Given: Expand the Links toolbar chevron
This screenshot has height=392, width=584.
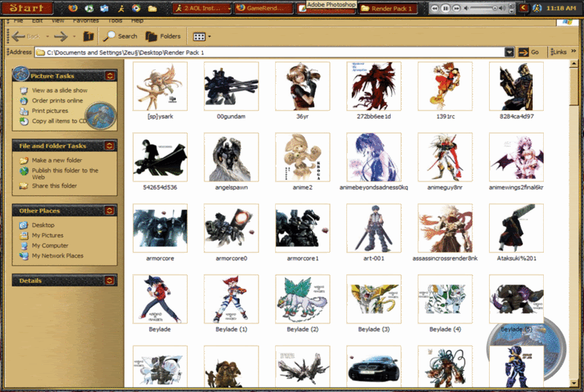Looking at the screenshot, I should click(574, 51).
